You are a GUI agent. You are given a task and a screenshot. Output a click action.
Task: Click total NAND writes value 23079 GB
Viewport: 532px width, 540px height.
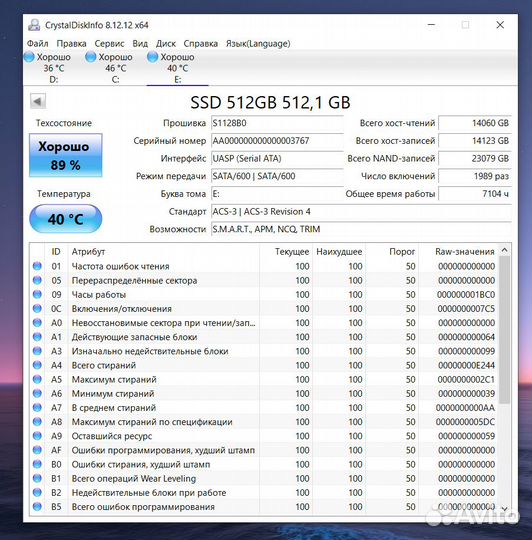[475, 158]
